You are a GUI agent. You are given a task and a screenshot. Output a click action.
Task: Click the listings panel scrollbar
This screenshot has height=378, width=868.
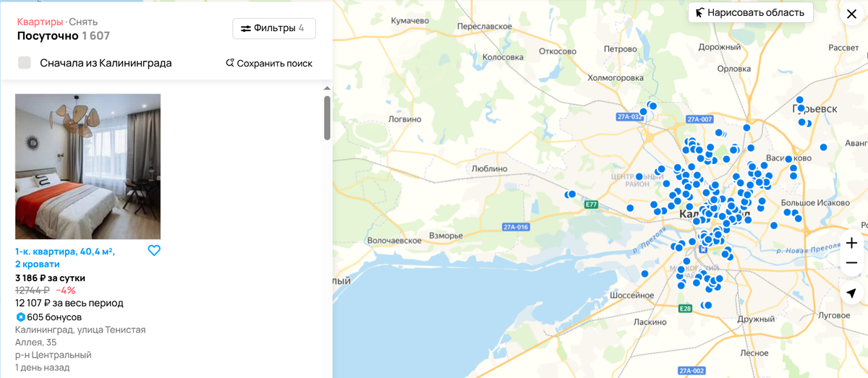327,117
